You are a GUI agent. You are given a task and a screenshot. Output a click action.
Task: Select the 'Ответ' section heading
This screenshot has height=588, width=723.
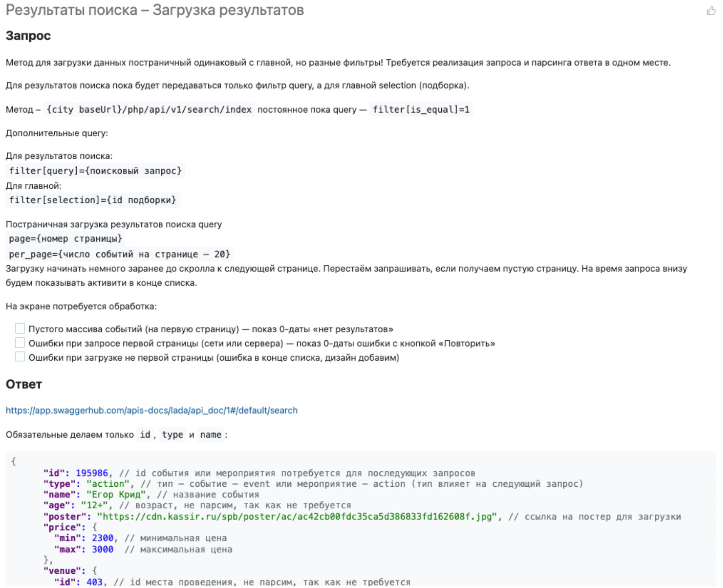coord(24,384)
